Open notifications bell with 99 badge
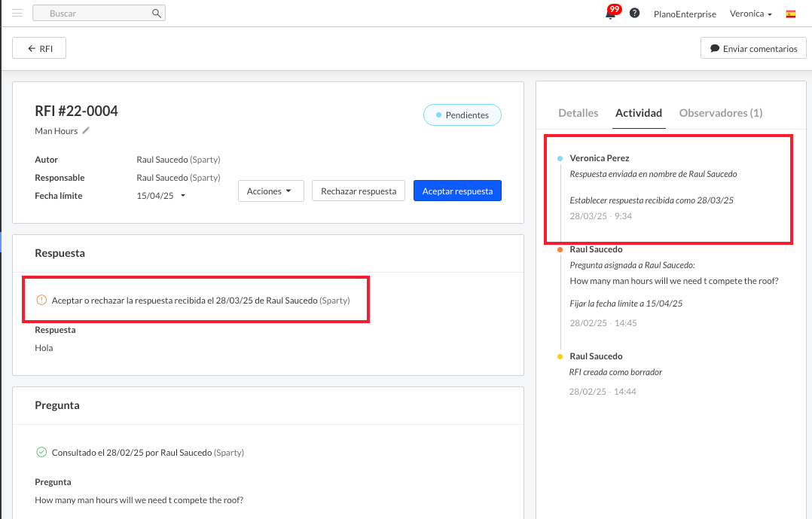 (611, 14)
